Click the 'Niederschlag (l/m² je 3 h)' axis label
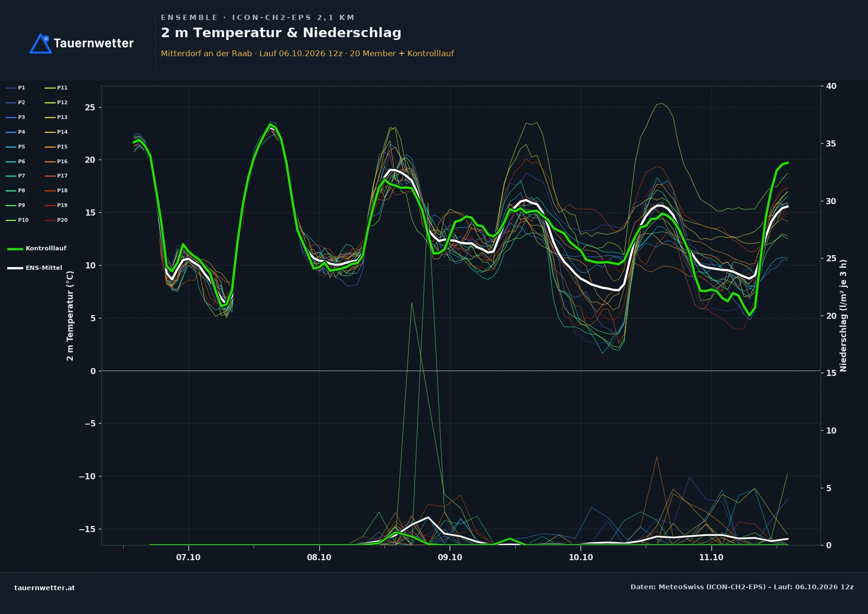Viewport: 868px width, 614px height. (x=843, y=316)
